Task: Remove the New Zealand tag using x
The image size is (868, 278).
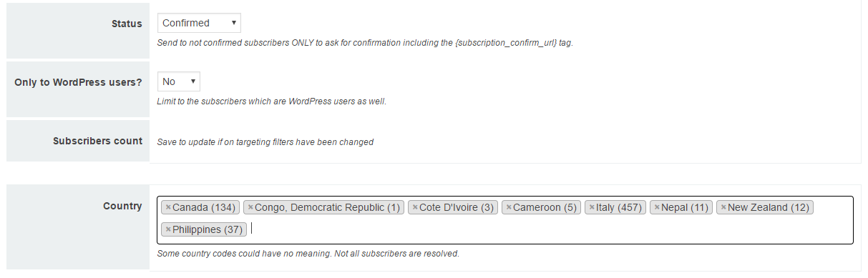Action: point(723,207)
